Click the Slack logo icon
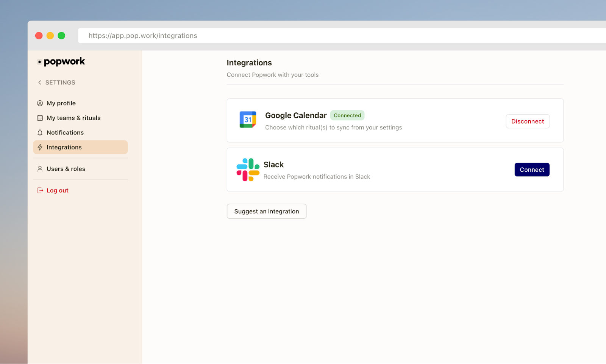Image resolution: width=606 pixels, height=364 pixels. pos(247,170)
